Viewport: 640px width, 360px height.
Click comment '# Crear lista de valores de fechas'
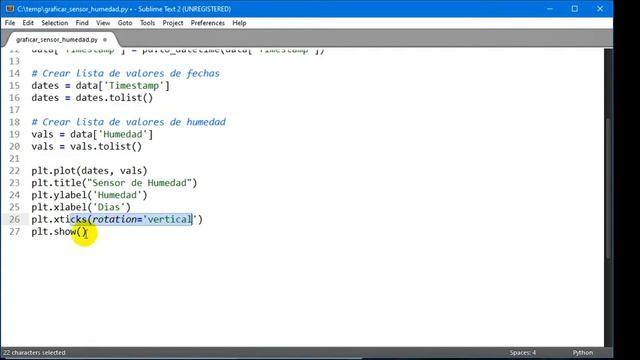126,73
